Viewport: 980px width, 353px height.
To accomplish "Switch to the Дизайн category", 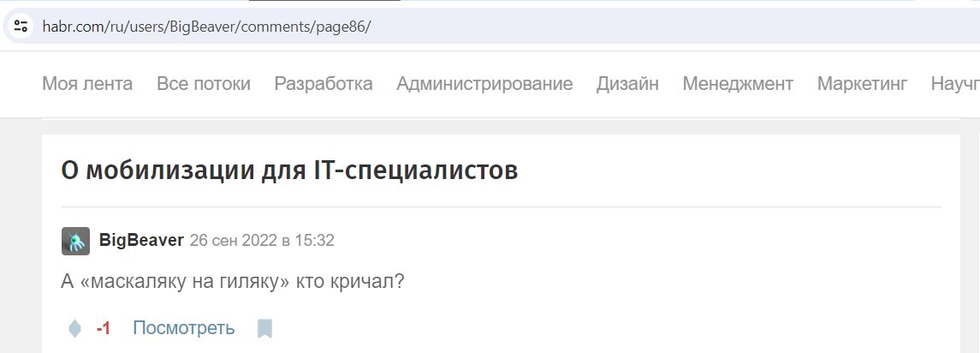I will click(627, 83).
